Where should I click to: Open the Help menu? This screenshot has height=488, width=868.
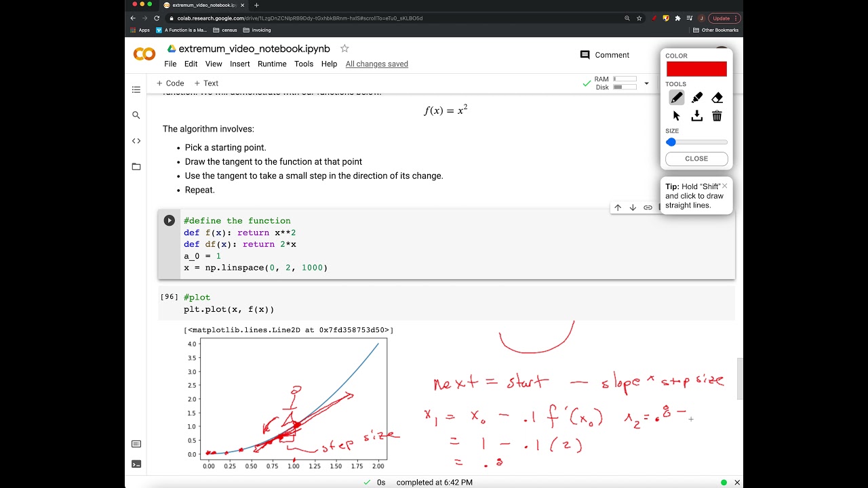click(329, 64)
